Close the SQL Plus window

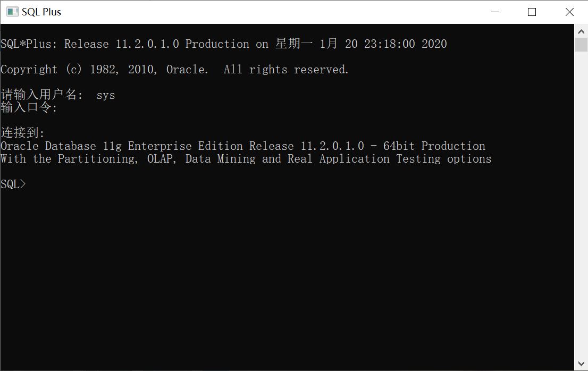(x=569, y=12)
